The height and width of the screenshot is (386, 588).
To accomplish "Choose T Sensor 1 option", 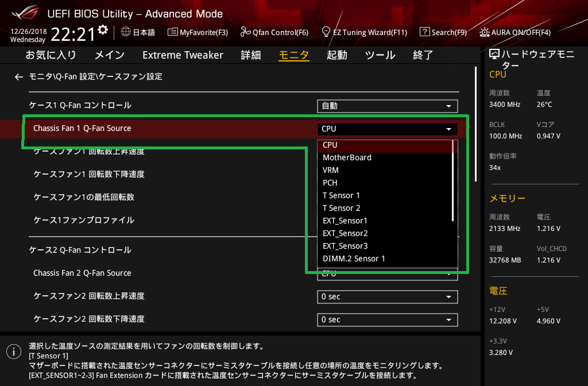I will pyautogui.click(x=385, y=195).
